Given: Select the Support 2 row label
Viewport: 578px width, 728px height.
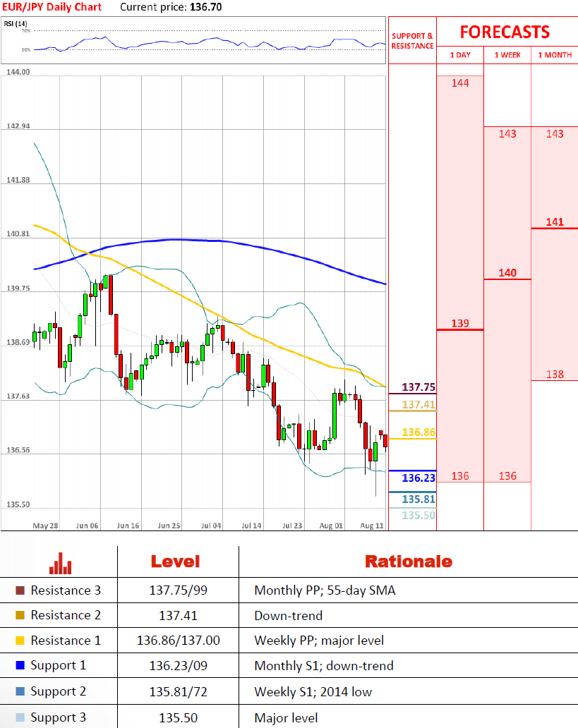Looking at the screenshot, I should [58, 691].
